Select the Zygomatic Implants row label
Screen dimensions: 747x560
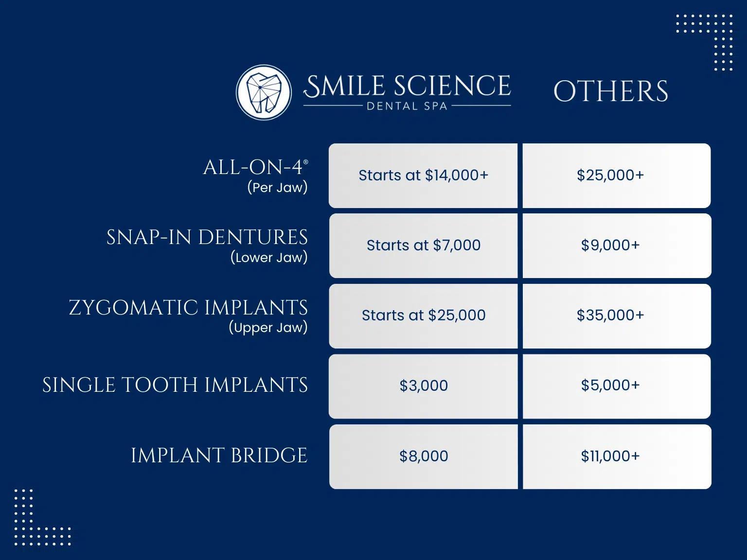pos(188,316)
